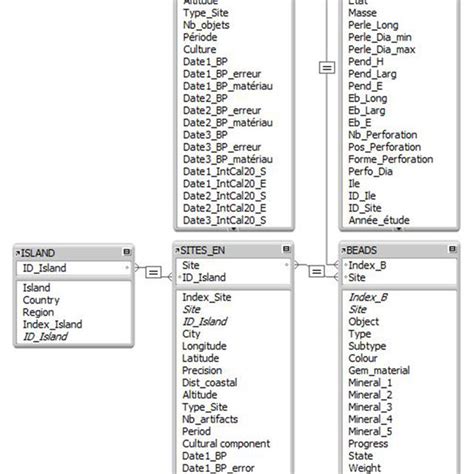474x474 pixels.
Task: Select the Nb_artifacts field
Action: pyautogui.click(x=210, y=419)
